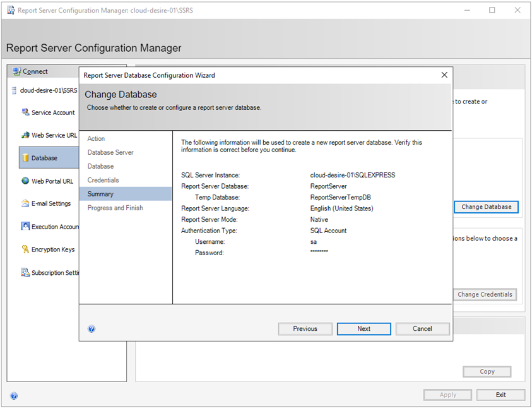Image resolution: width=532 pixels, height=408 pixels.
Task: Click the Service Account icon in sidebar
Action: pyautogui.click(x=25, y=112)
